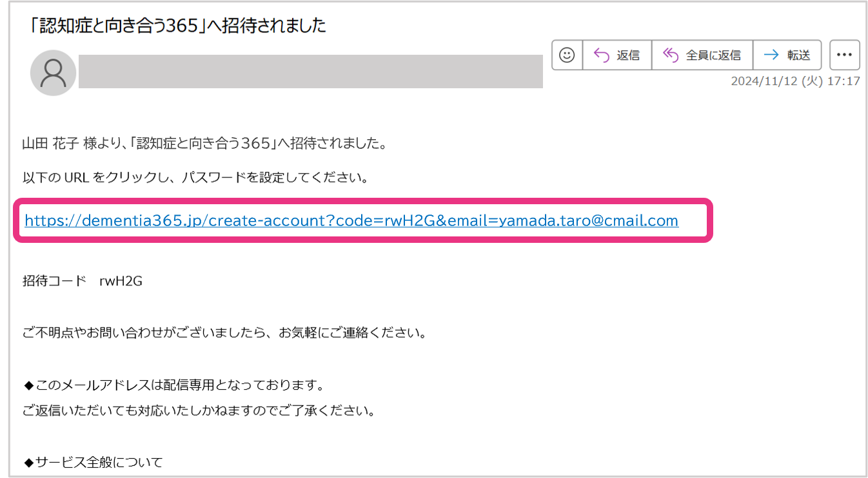Image resolution: width=868 pixels, height=478 pixels.
Task: Click the greyed-out sender name bar
Action: (x=310, y=72)
